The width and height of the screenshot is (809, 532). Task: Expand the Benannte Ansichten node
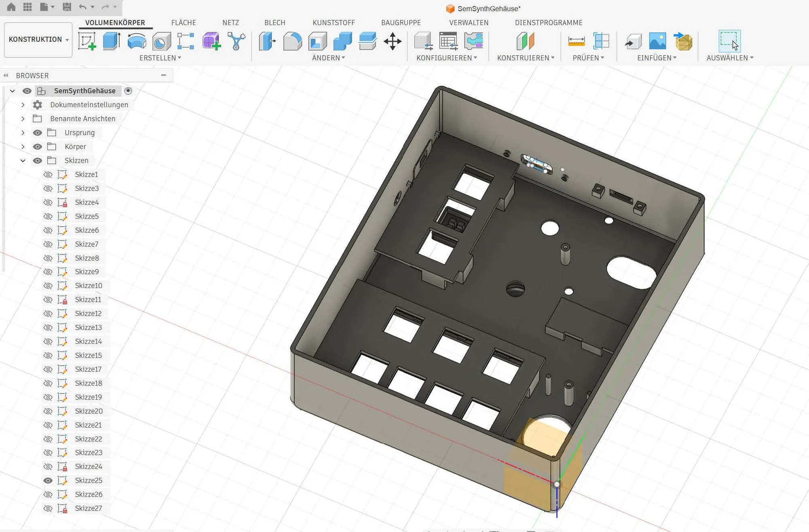(23, 119)
